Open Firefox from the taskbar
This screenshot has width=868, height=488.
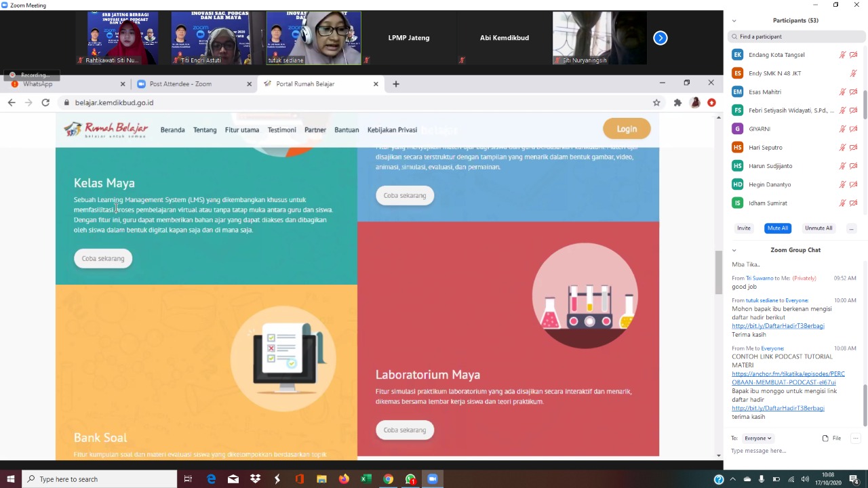tap(344, 479)
